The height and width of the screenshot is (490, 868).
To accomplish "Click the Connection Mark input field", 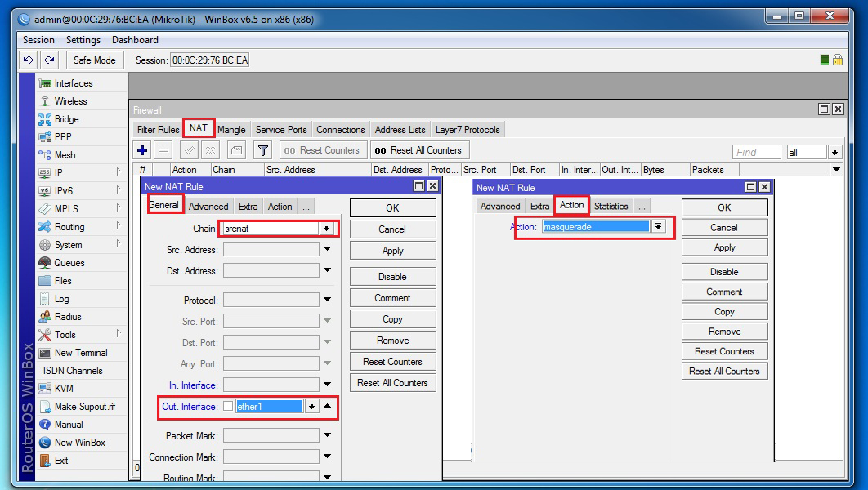I will (x=271, y=457).
